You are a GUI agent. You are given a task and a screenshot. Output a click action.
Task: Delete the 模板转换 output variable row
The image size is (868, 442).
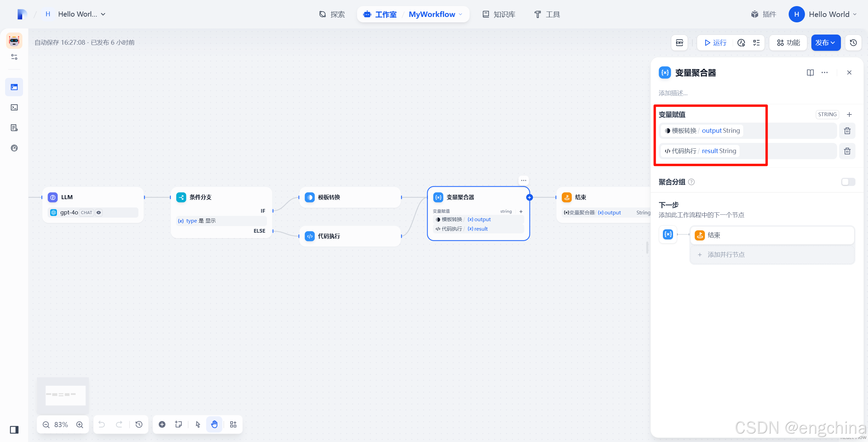pyautogui.click(x=847, y=131)
